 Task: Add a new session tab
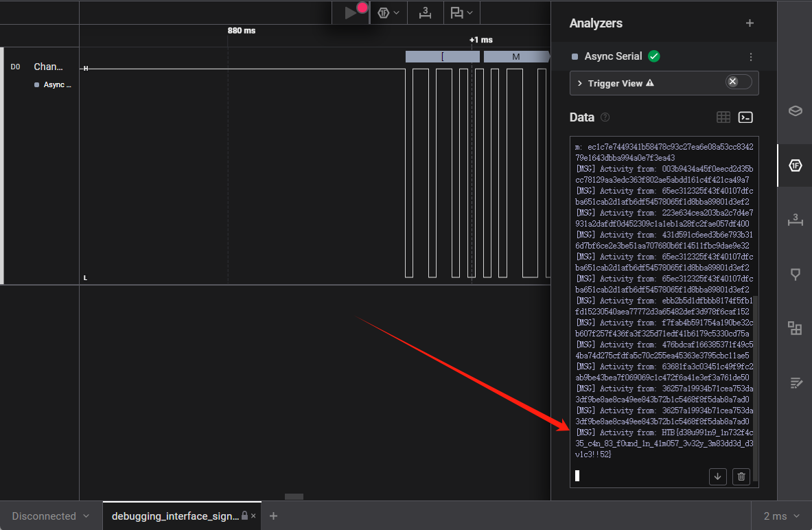(x=273, y=516)
